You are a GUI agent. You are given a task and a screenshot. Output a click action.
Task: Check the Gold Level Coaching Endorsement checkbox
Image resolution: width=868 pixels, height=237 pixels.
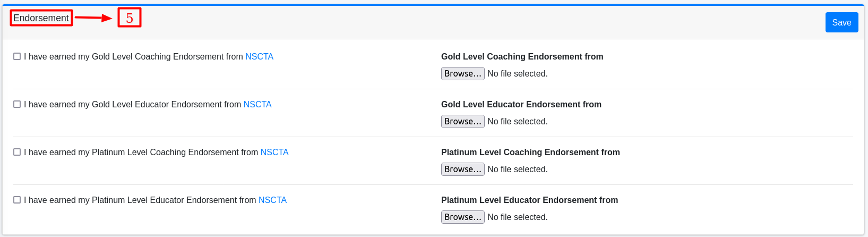[x=17, y=56]
